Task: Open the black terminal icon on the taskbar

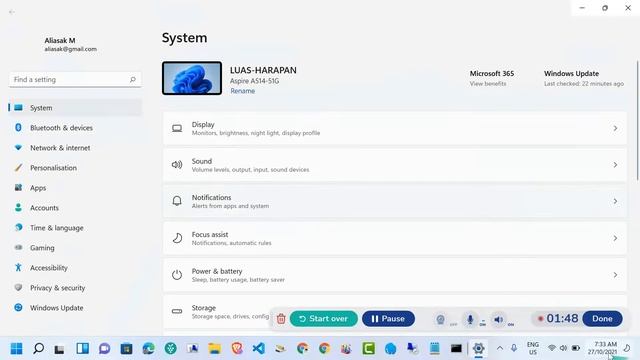Action: point(456,349)
